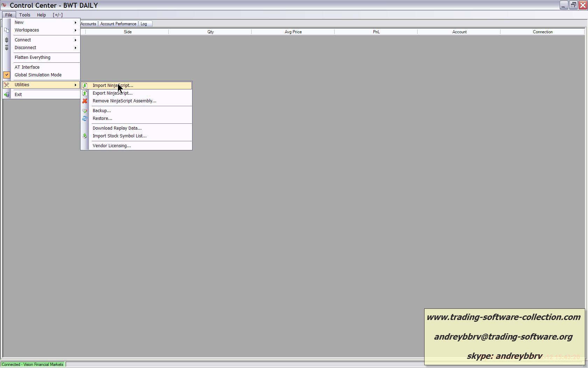Click the blue Restore arrows icon
Viewport: 588px width, 368px height.
[85, 118]
